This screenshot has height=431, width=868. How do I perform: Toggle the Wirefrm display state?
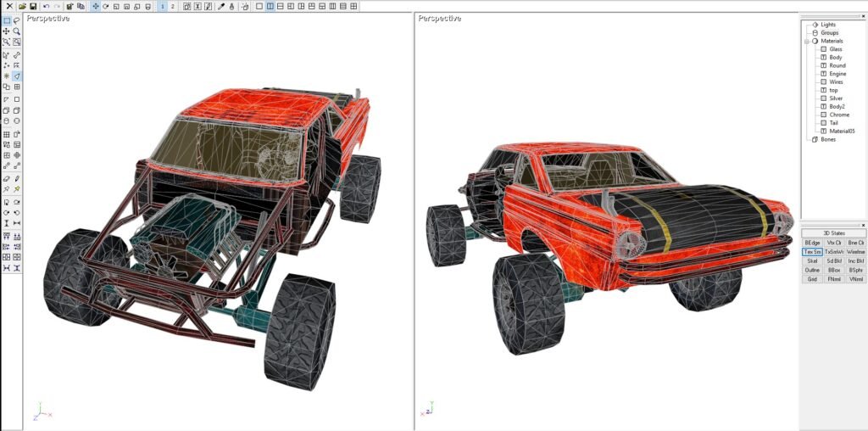(855, 252)
